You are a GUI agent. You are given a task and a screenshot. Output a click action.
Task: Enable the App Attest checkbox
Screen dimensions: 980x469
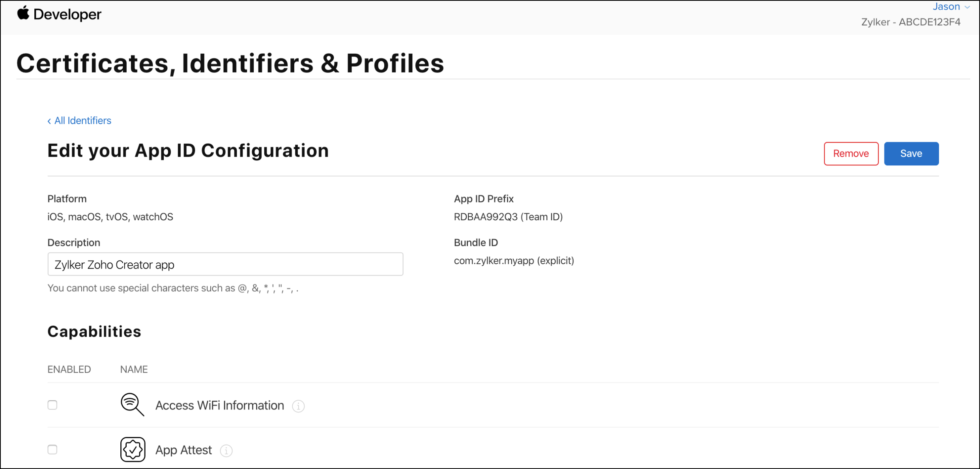52,450
